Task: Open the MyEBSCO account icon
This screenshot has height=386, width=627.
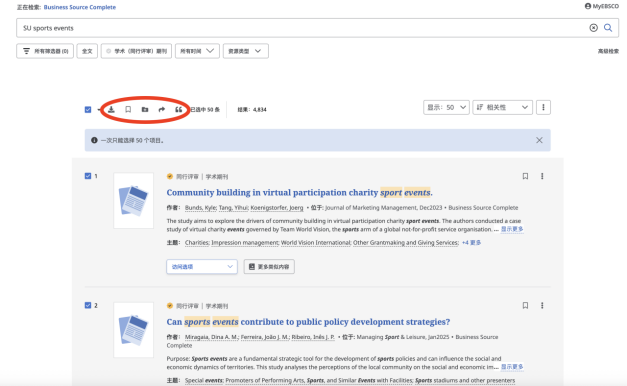Action: [588, 6]
